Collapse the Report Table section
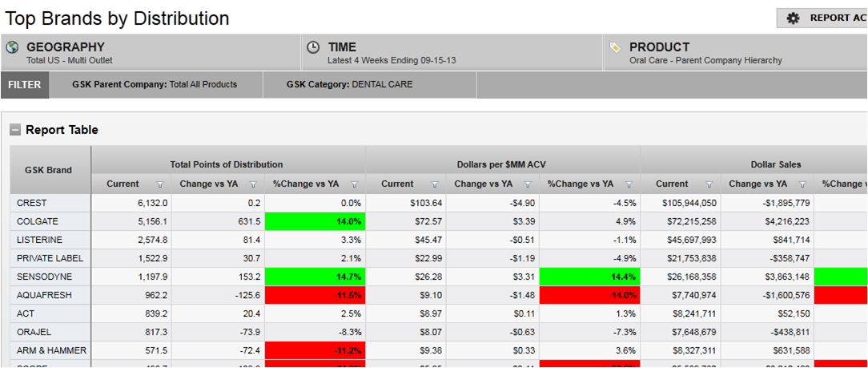 tap(15, 130)
